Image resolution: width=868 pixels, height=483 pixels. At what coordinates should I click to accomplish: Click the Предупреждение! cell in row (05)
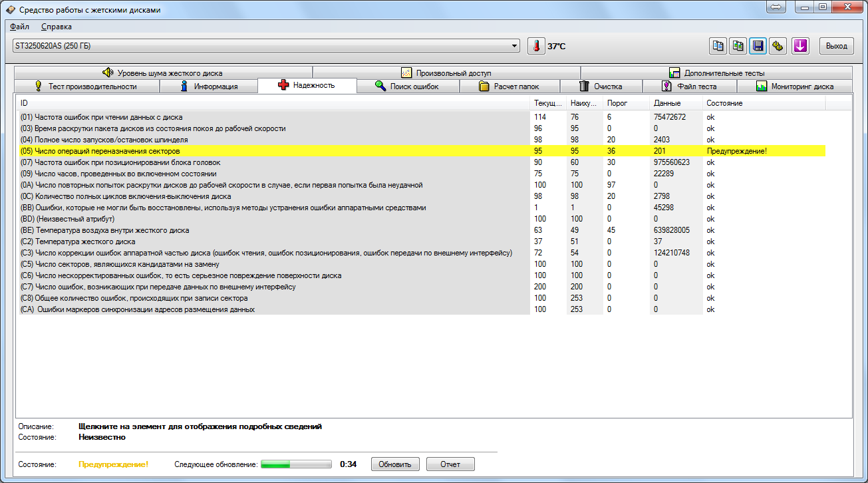click(x=736, y=151)
